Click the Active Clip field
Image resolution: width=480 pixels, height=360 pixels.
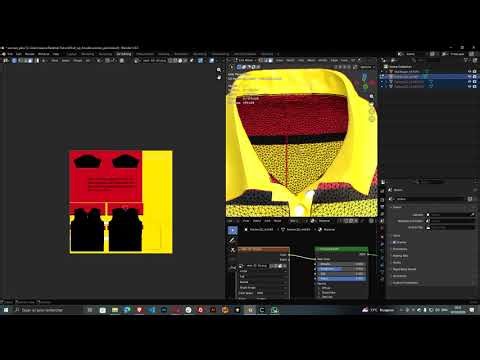tap(449, 227)
